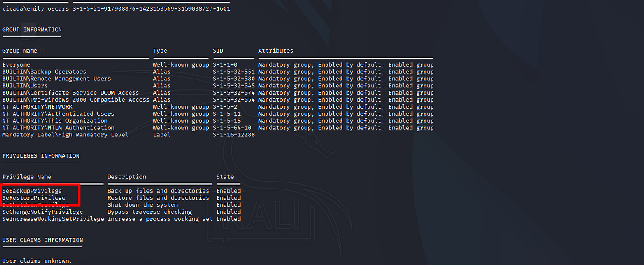Viewport: 644px width, 265px height.
Task: Click the PRIVILEGES INFORMATION heading
Action: coord(41,156)
